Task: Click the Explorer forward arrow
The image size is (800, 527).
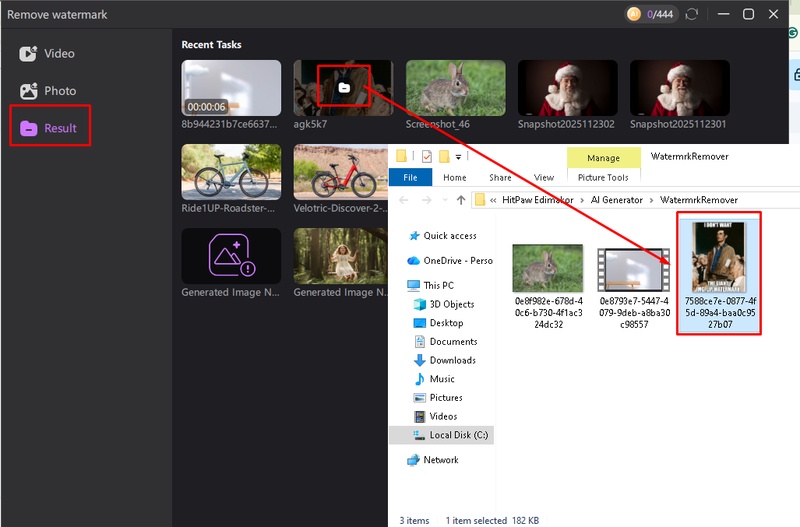Action: [x=427, y=200]
